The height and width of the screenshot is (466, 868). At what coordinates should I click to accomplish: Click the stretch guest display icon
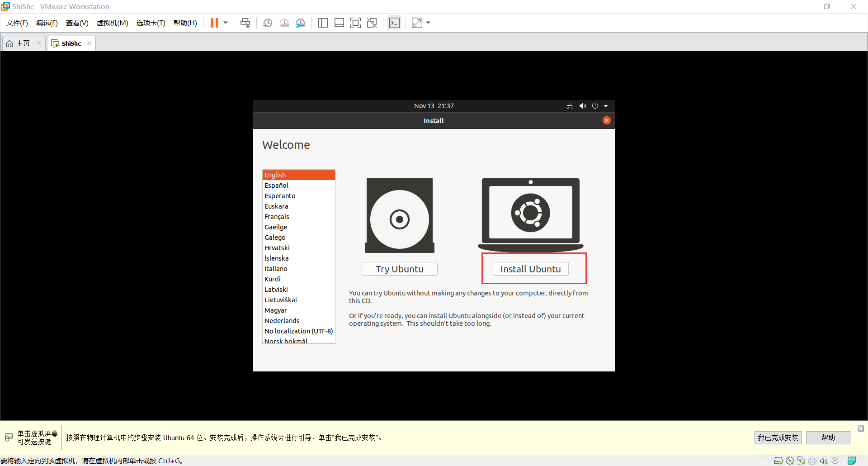pyautogui.click(x=417, y=23)
